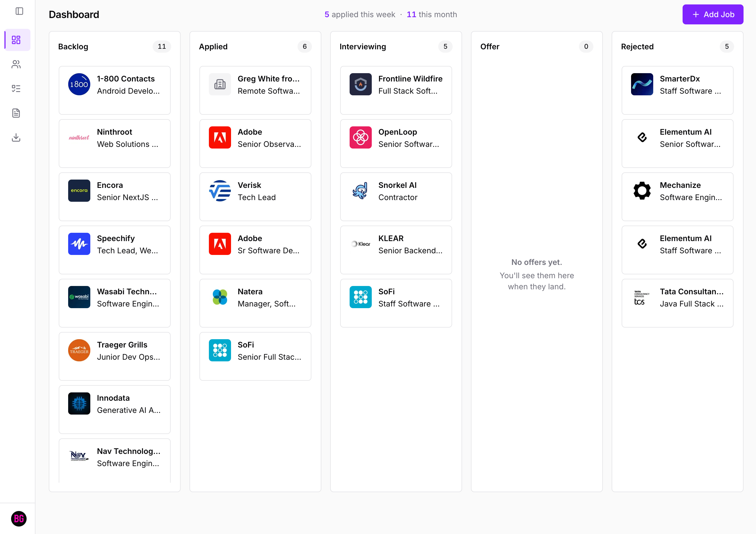Click the Snorkel AI logo
756x534 pixels.
pyautogui.click(x=361, y=191)
